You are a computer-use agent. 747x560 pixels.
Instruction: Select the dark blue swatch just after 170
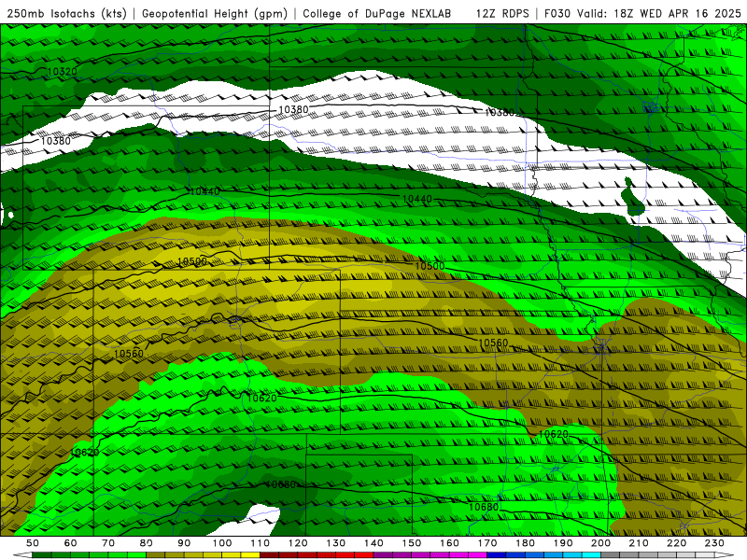497,555
